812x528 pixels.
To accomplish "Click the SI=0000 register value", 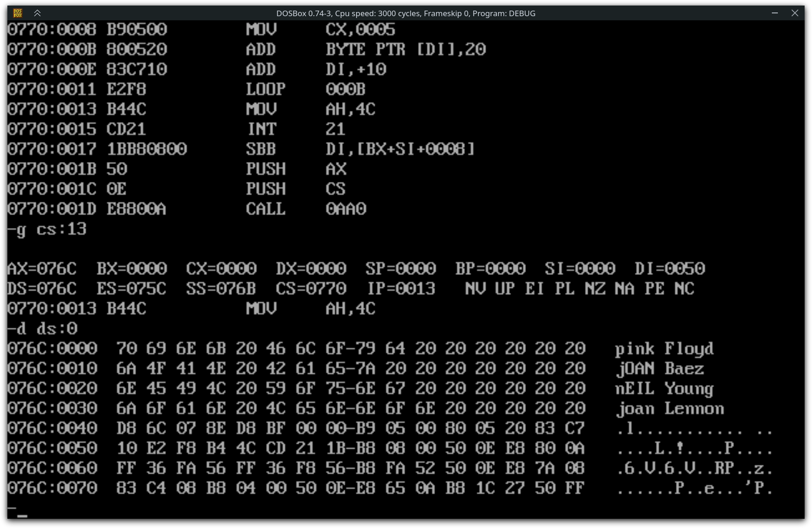I will (x=580, y=269).
